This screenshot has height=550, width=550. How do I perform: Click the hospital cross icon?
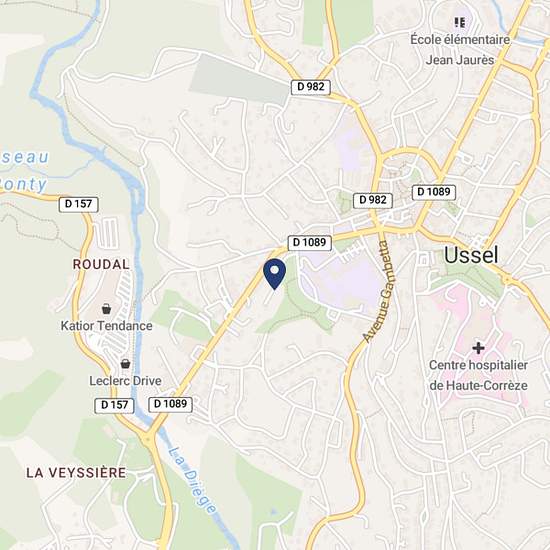tap(478, 348)
